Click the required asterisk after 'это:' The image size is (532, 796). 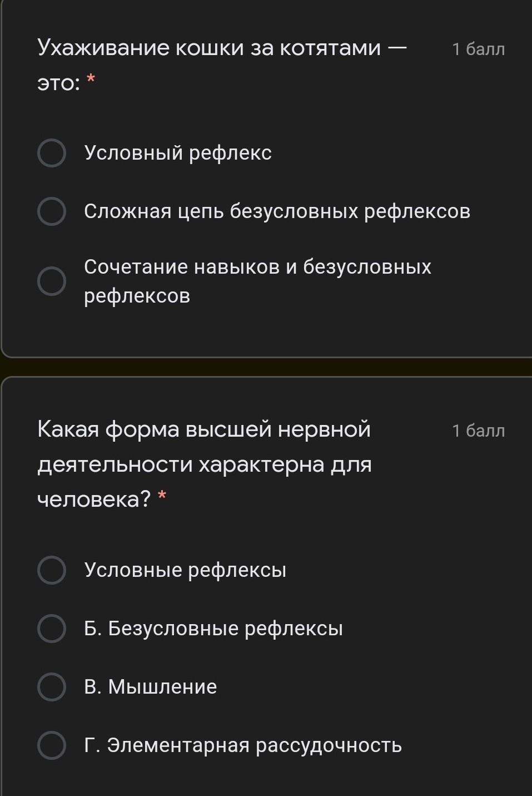point(92,81)
